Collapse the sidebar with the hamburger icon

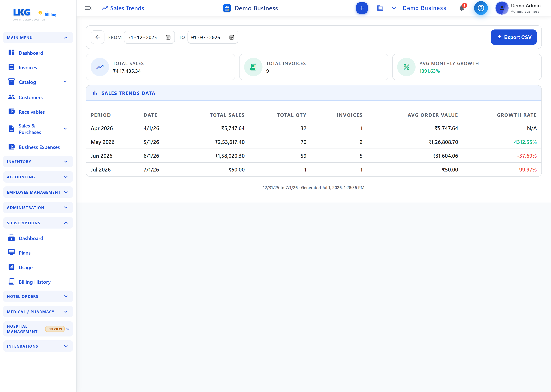pyautogui.click(x=88, y=8)
